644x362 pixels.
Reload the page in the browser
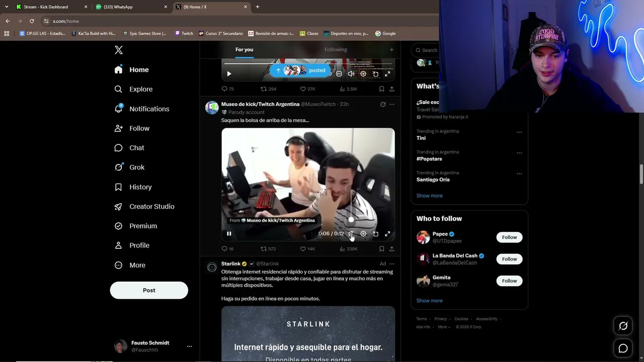click(32, 21)
